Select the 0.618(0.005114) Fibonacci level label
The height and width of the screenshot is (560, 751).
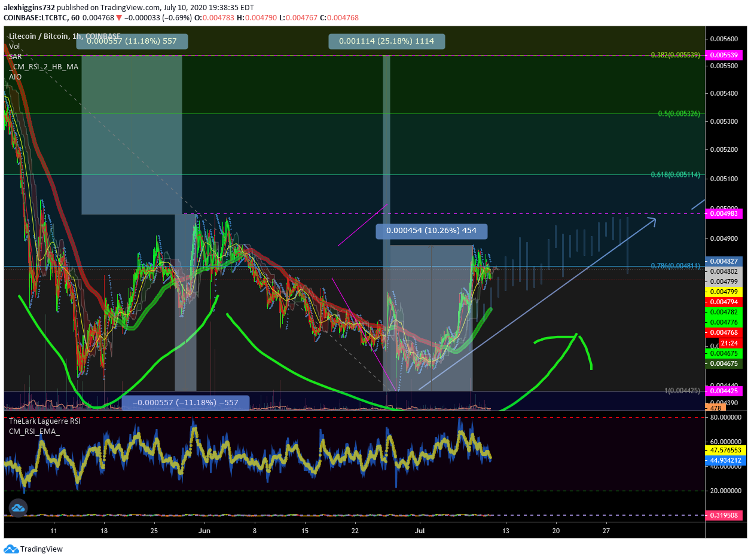click(x=677, y=175)
